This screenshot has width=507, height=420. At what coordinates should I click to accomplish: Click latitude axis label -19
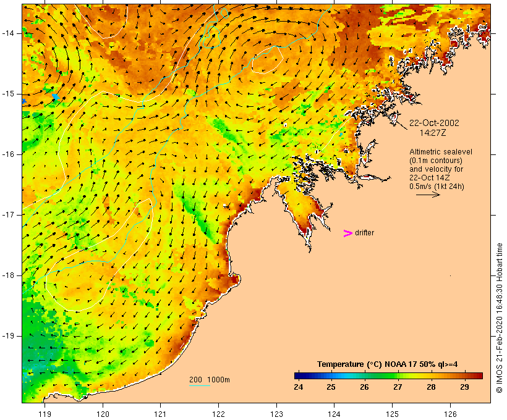point(8,336)
